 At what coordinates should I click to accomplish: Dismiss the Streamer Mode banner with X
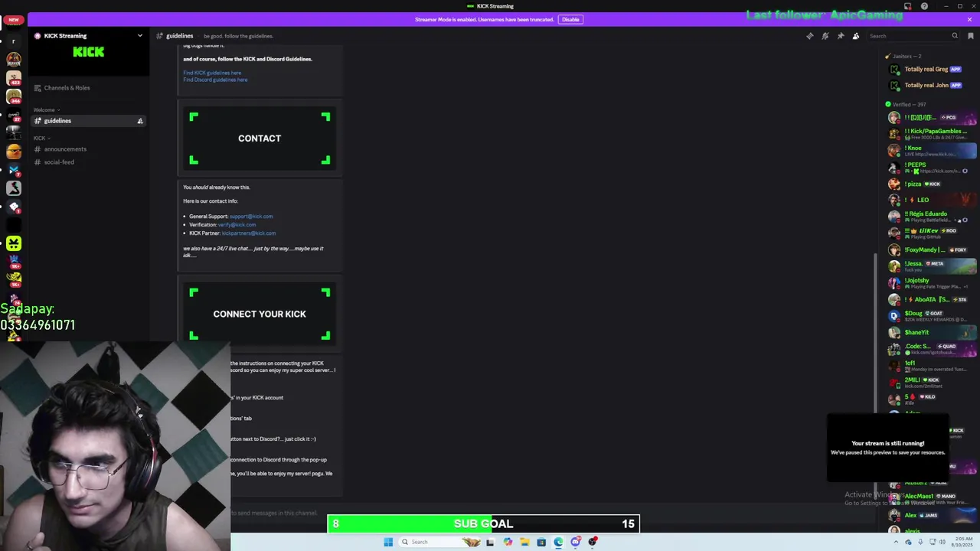[x=969, y=19]
